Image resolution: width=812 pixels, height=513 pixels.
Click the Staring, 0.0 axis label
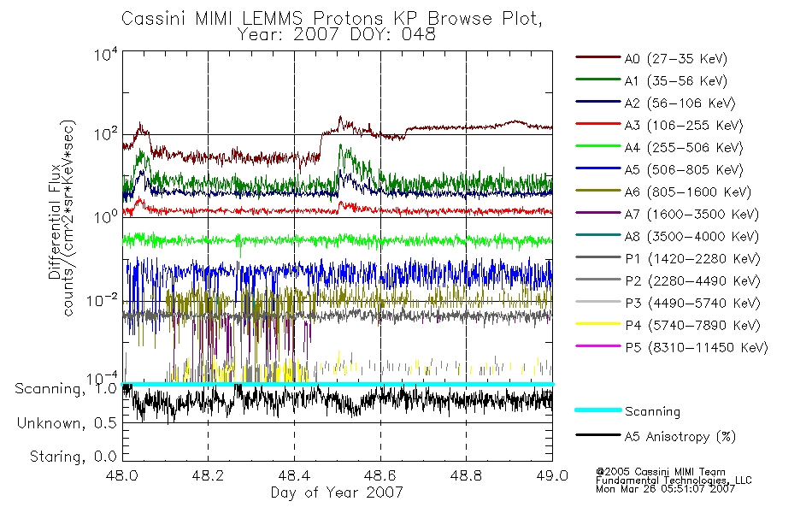click(x=74, y=457)
